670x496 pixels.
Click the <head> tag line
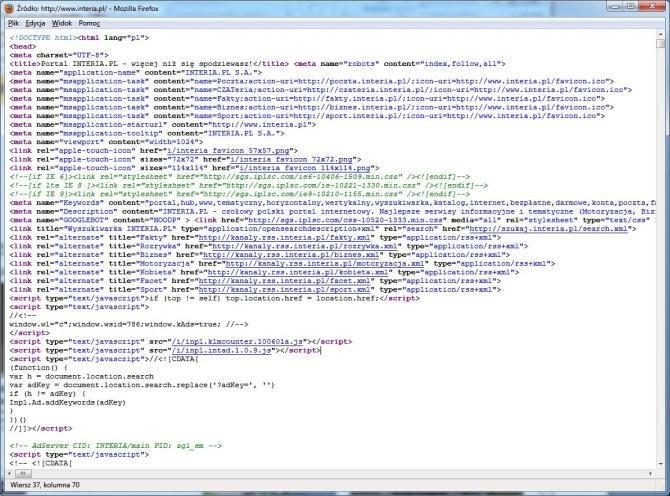pos(23,47)
